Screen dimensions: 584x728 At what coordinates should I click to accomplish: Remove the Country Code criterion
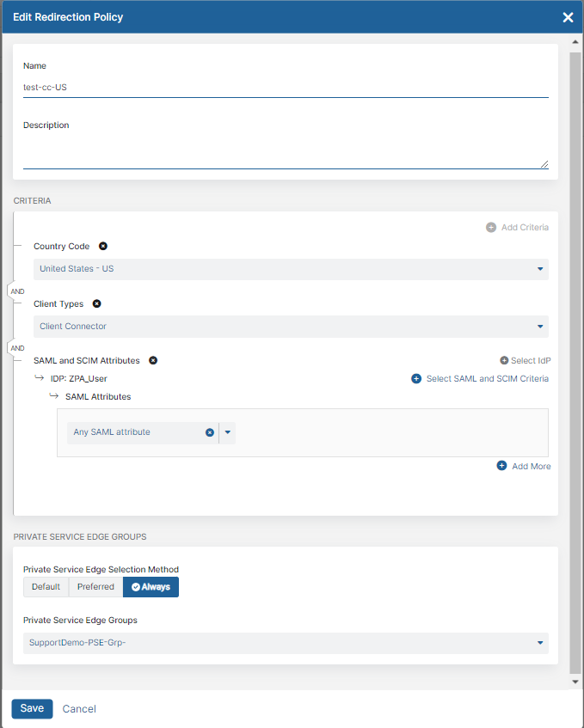coord(102,246)
